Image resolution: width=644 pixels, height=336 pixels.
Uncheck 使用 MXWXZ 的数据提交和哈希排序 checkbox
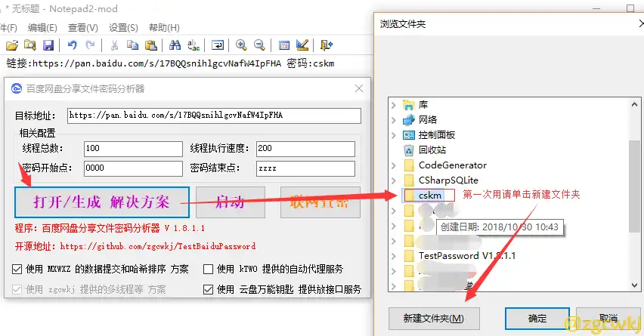tap(17, 269)
